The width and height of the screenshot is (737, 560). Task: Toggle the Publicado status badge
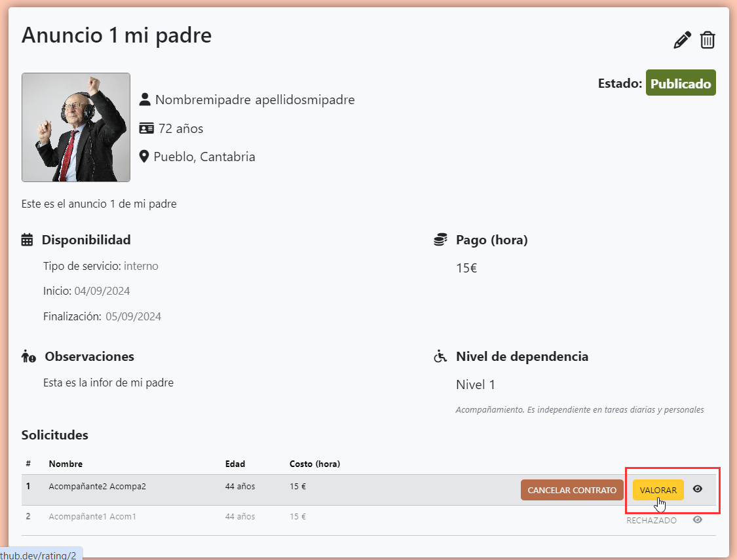click(x=681, y=83)
